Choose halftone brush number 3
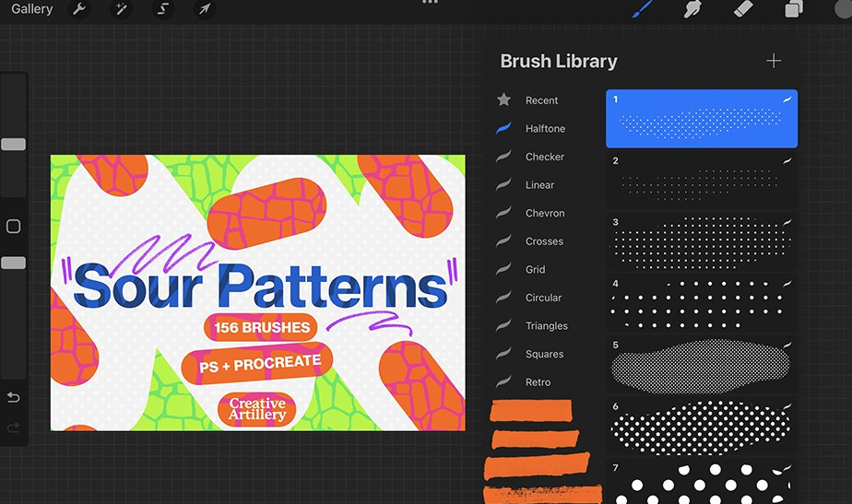Viewport: 852px width, 504px height. (702, 241)
